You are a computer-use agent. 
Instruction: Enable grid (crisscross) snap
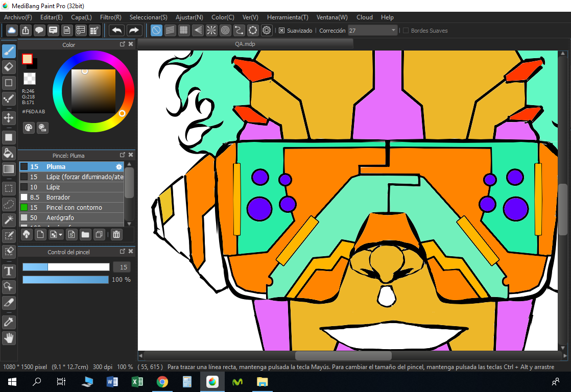point(184,30)
